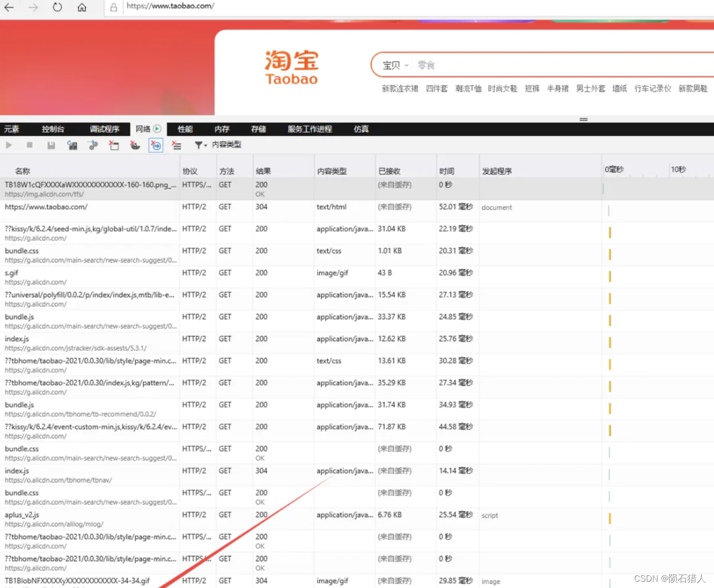Open the 男士外套 suggestion link
Image resolution: width=714 pixels, height=588 pixels.
591,89
